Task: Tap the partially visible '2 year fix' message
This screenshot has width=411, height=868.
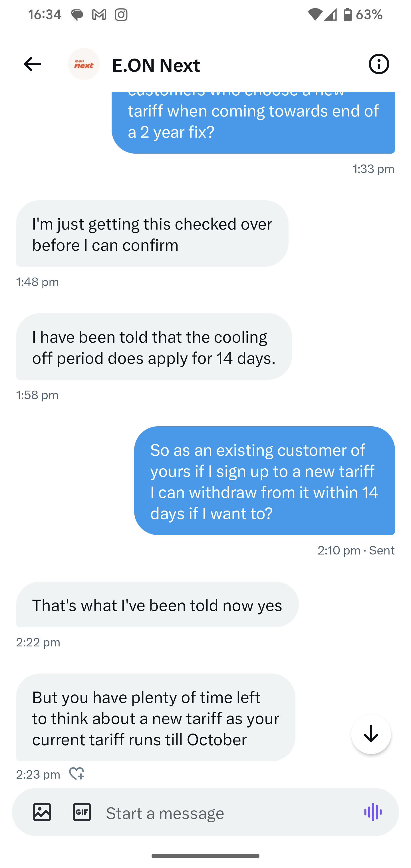Action: coord(253,121)
